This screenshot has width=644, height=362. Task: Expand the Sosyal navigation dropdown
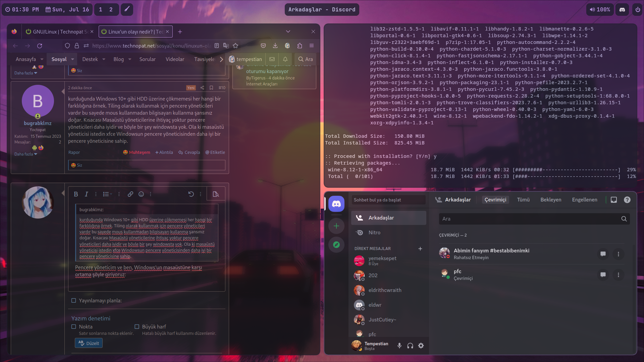(x=72, y=59)
